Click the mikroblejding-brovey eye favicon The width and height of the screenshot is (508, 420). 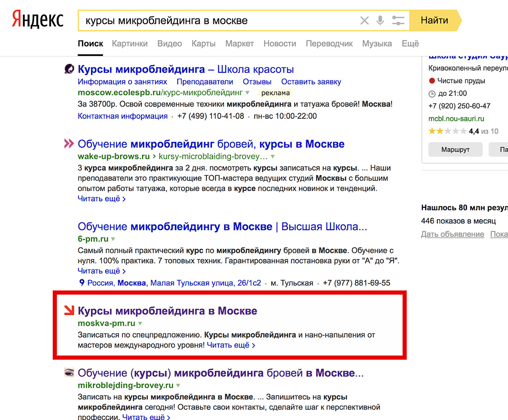pos(69,372)
